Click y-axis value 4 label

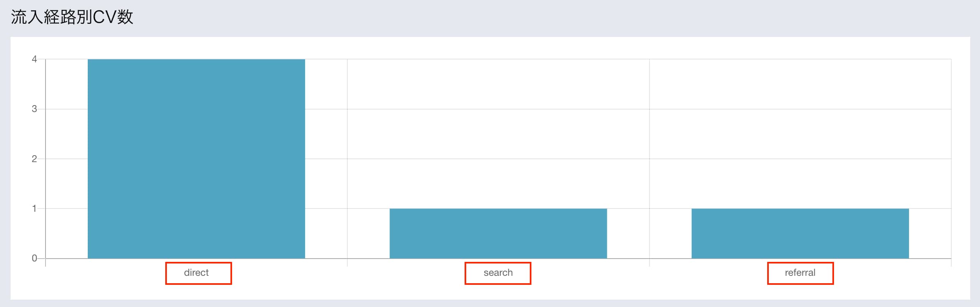(34, 59)
